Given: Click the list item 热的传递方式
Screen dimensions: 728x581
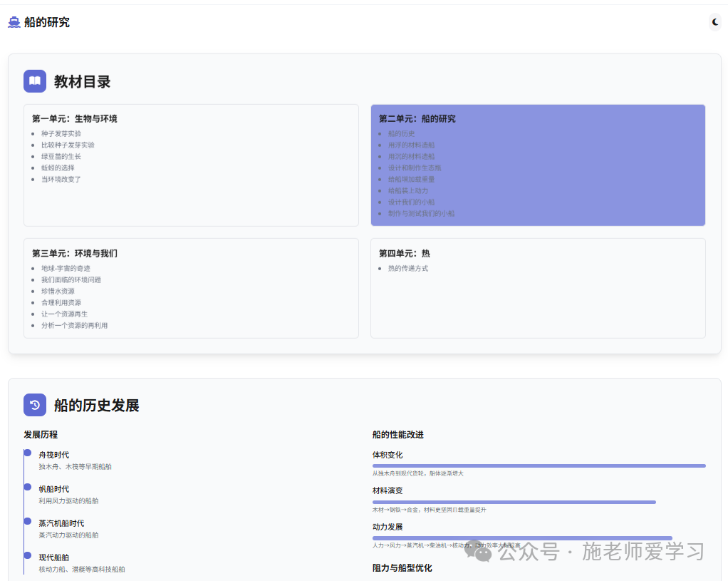Looking at the screenshot, I should click(x=407, y=269).
